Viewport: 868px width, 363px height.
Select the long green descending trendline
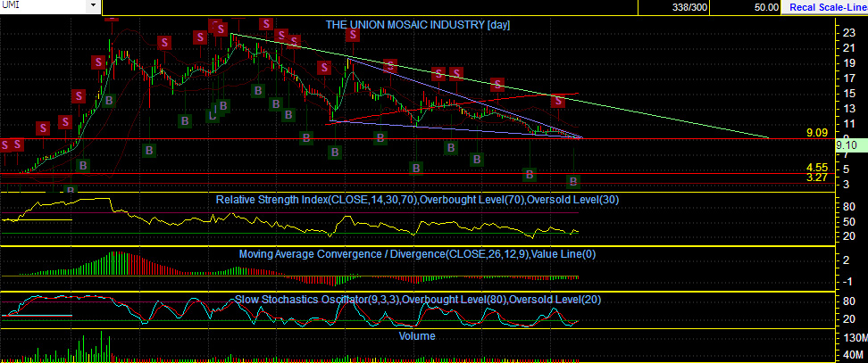coord(498,84)
